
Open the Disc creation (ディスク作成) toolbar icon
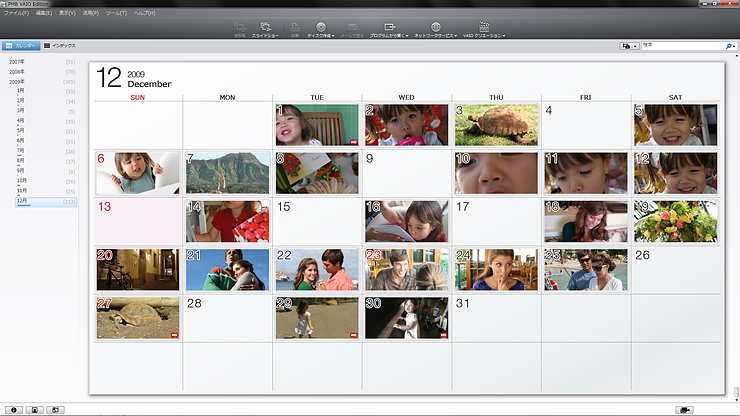click(321, 29)
